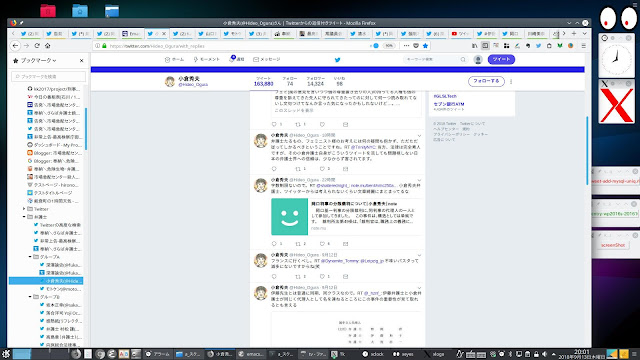
Task: Open the Library icon in toolbar
Action: click(x=474, y=46)
